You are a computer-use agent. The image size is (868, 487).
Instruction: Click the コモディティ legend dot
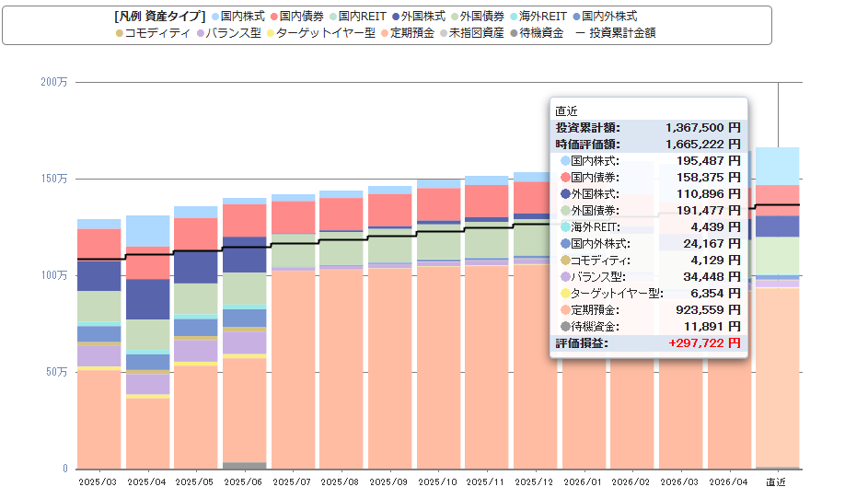(120, 33)
